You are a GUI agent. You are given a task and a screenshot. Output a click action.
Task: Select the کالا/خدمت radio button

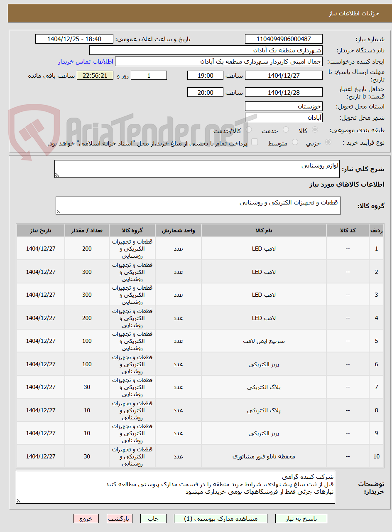pyautogui.click(x=249, y=130)
